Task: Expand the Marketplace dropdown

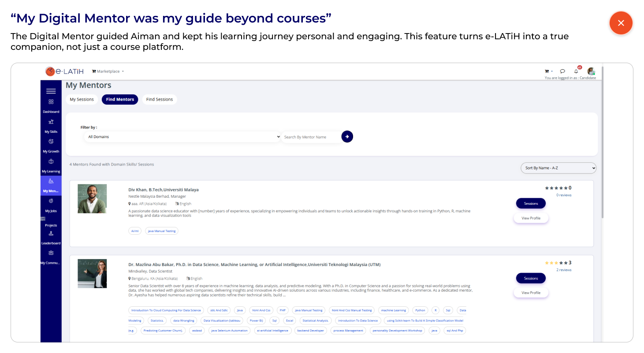Action: [108, 71]
